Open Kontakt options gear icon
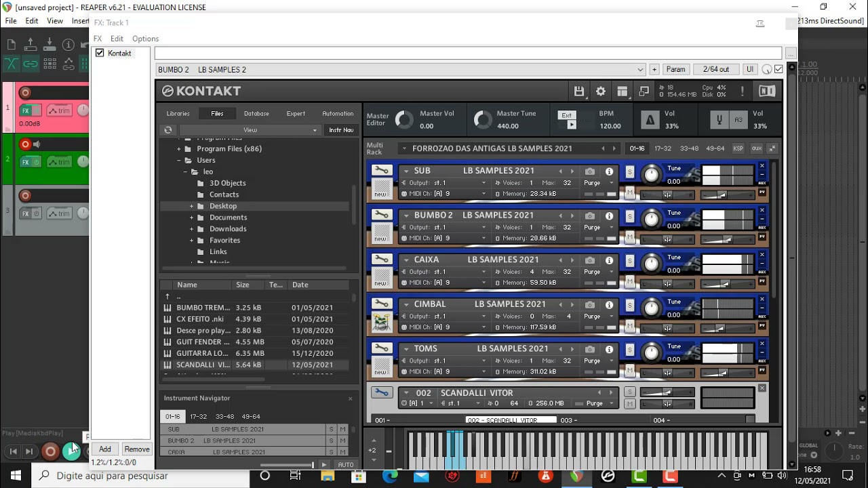 pyautogui.click(x=601, y=91)
